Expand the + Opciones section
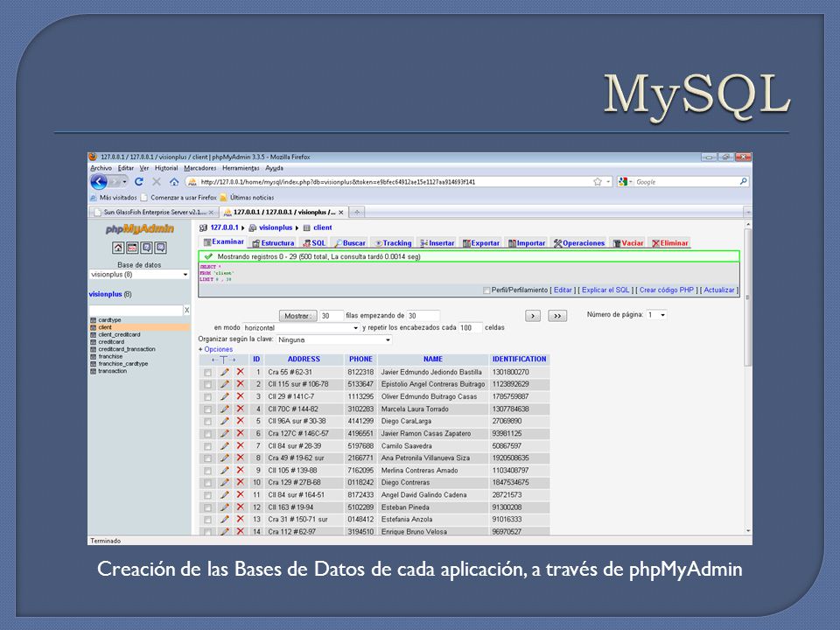This screenshot has height=630, width=840. [215, 349]
